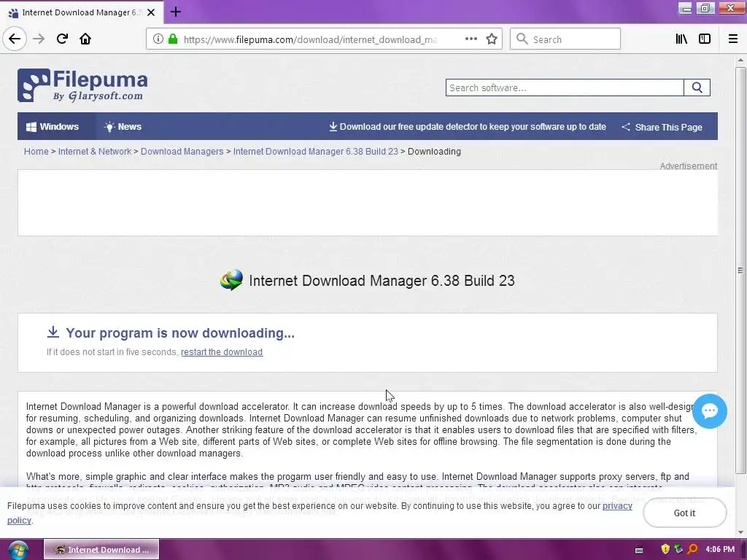
Task: Open Download Managers breadcrumb
Action: (182, 152)
